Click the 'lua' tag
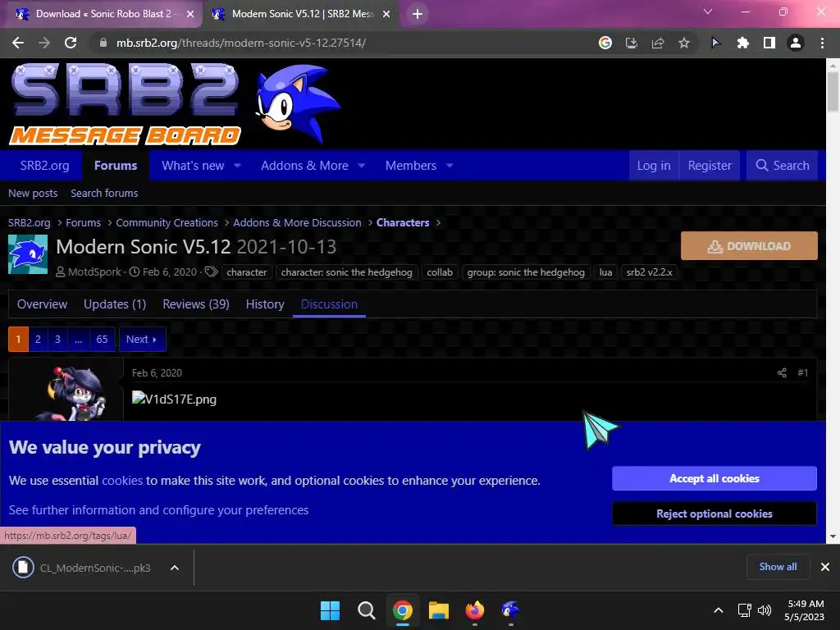 coord(605,272)
